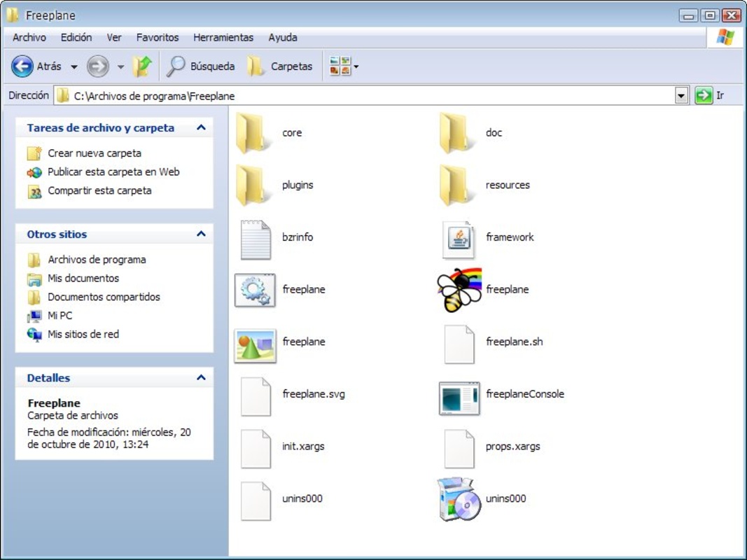Open the Favoritos menu

pyautogui.click(x=158, y=37)
